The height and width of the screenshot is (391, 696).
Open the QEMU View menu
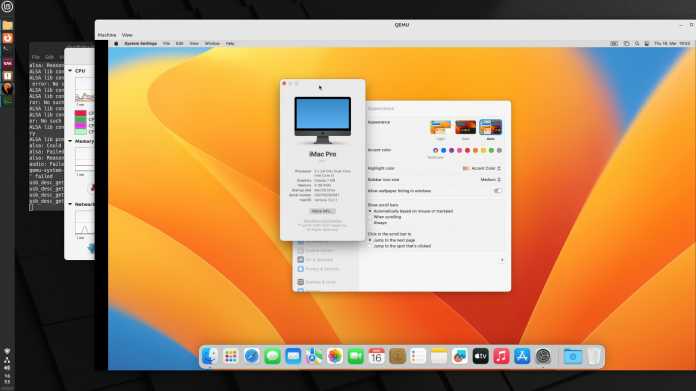pos(127,35)
